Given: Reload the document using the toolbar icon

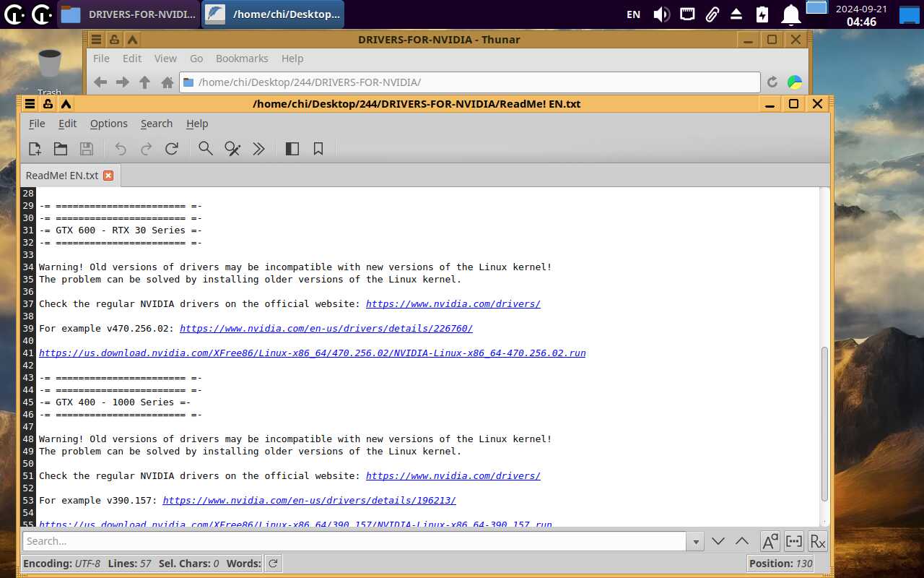Looking at the screenshot, I should click(x=172, y=149).
